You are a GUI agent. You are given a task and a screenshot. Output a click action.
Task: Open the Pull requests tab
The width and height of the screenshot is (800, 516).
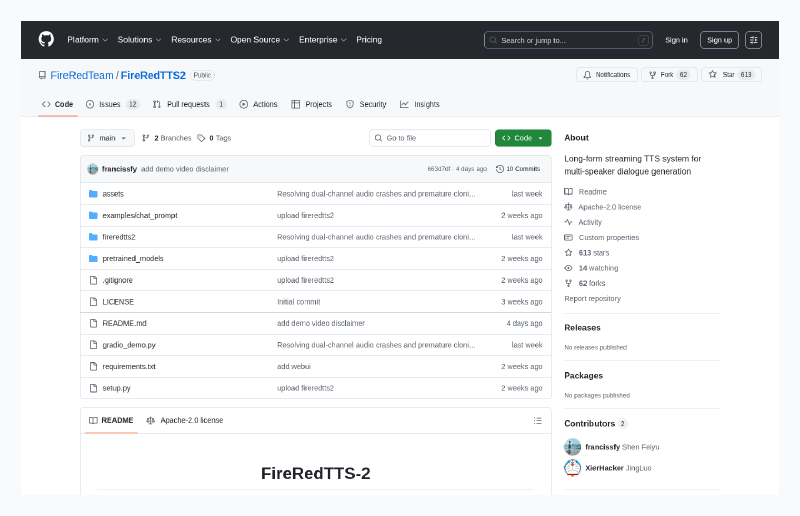pyautogui.click(x=189, y=104)
